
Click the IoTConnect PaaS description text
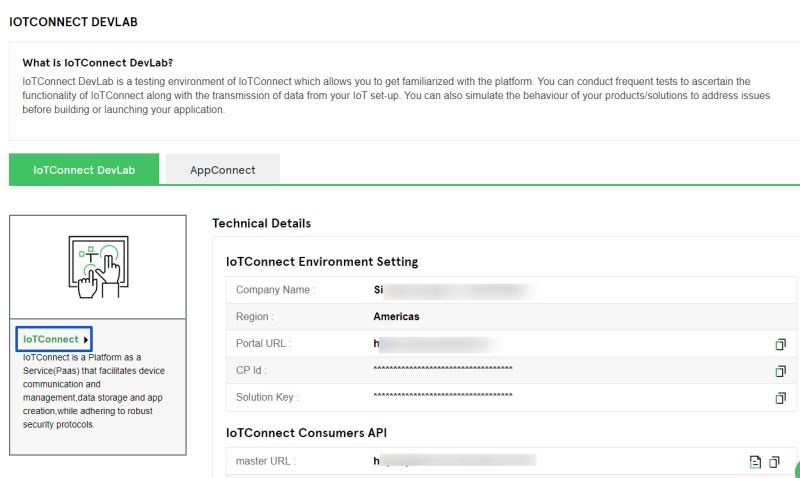tap(93, 391)
